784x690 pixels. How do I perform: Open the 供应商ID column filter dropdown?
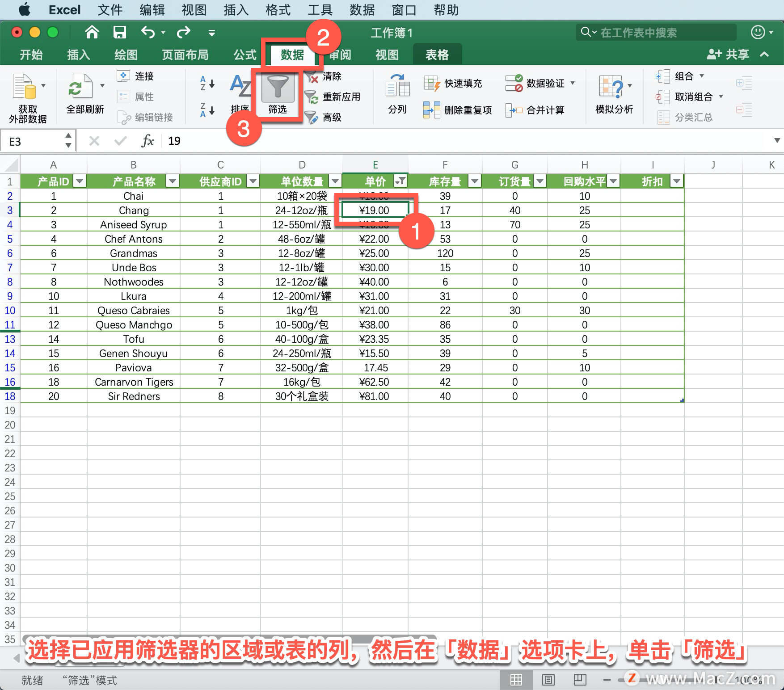click(253, 181)
